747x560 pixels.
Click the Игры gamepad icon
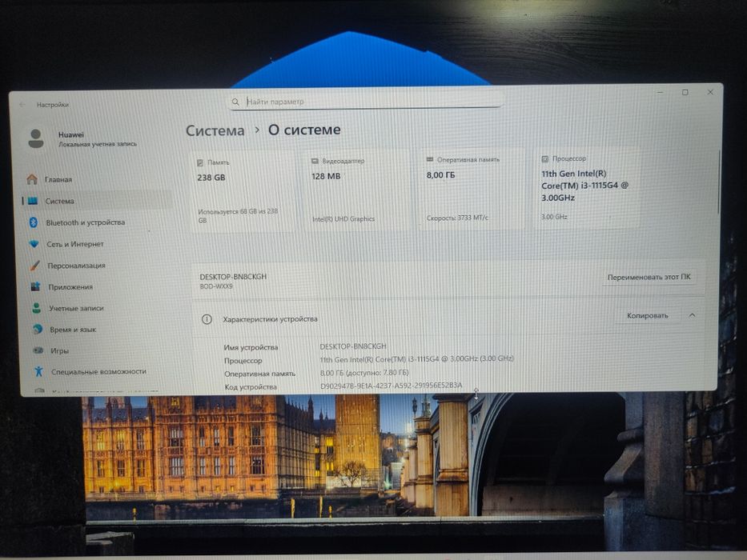(38, 350)
